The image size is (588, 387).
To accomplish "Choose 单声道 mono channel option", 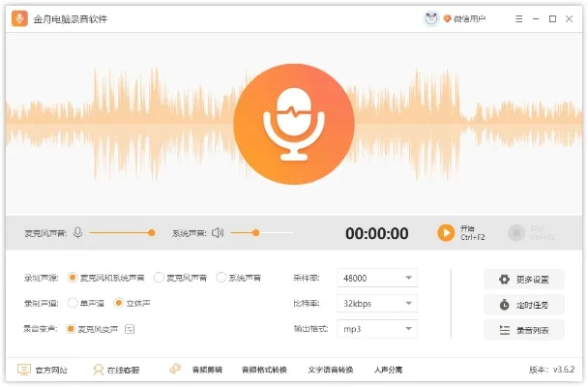I will [x=73, y=304].
